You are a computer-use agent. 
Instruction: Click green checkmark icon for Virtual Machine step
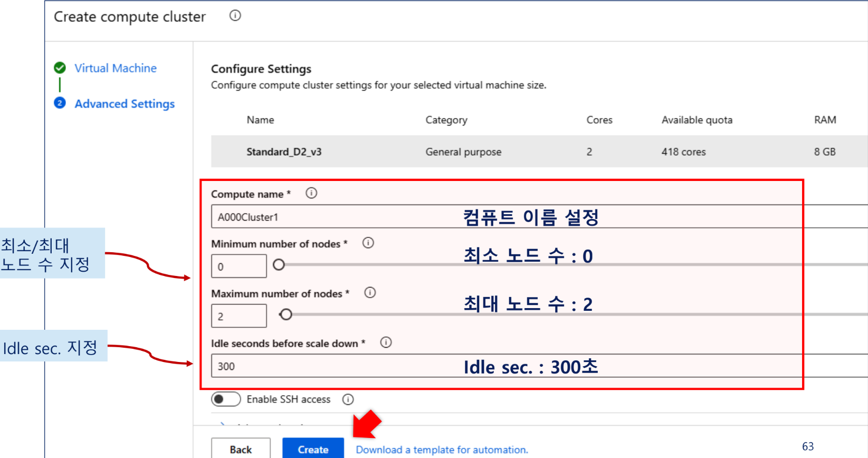point(60,68)
